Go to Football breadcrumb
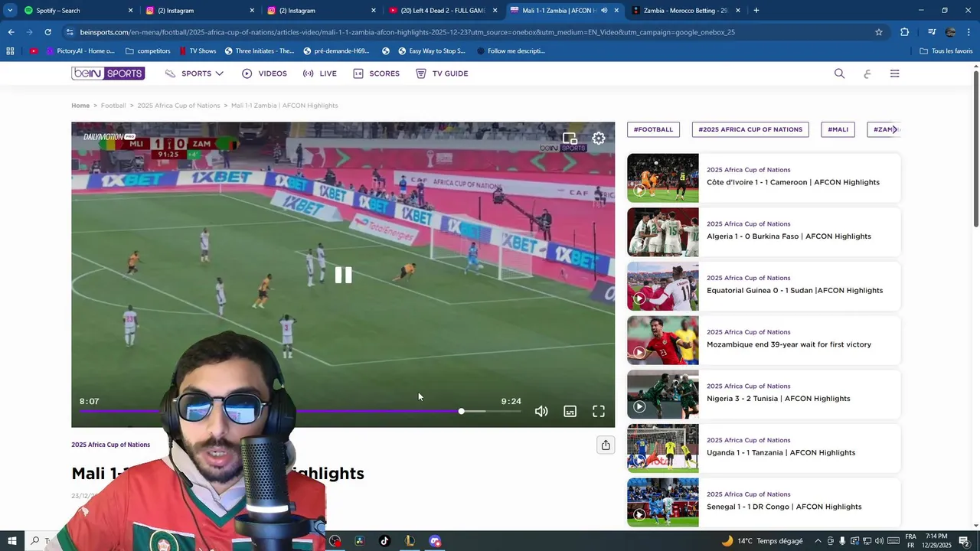The width and height of the screenshot is (980, 551). click(x=113, y=106)
